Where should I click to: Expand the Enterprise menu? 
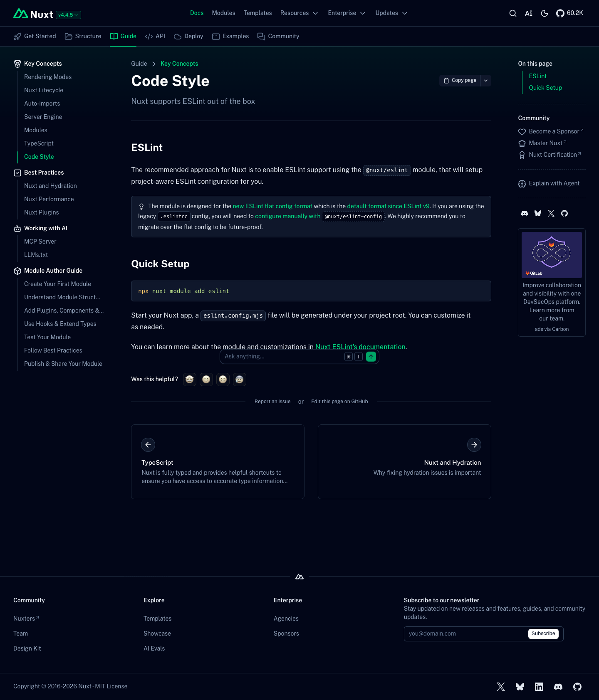point(347,13)
